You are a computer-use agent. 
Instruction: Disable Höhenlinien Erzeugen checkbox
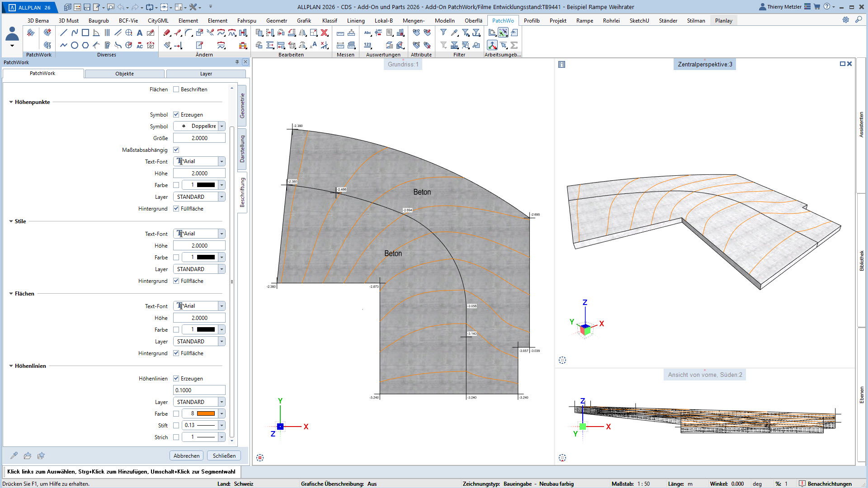176,379
